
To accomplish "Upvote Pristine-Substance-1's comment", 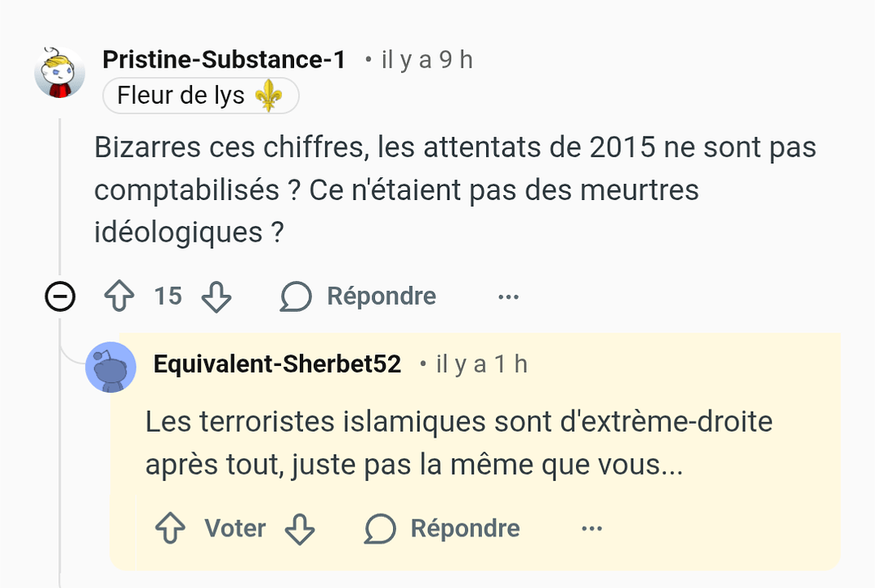I will 119,296.
